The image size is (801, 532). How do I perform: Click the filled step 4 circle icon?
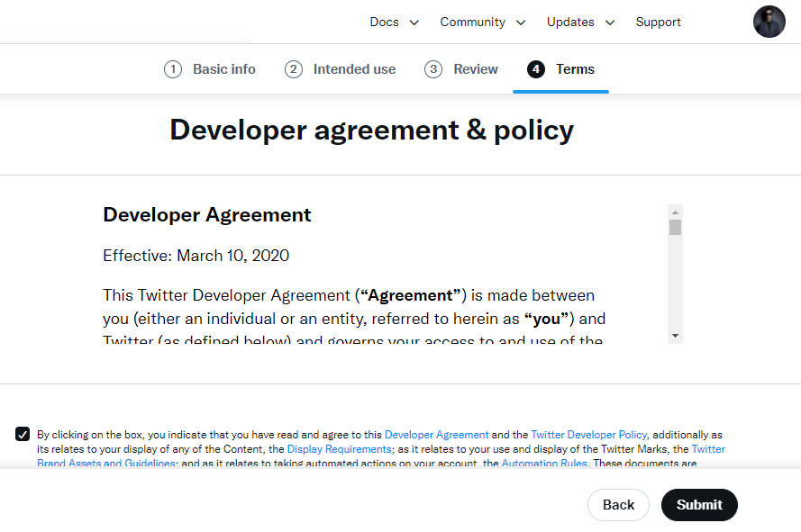click(x=536, y=69)
